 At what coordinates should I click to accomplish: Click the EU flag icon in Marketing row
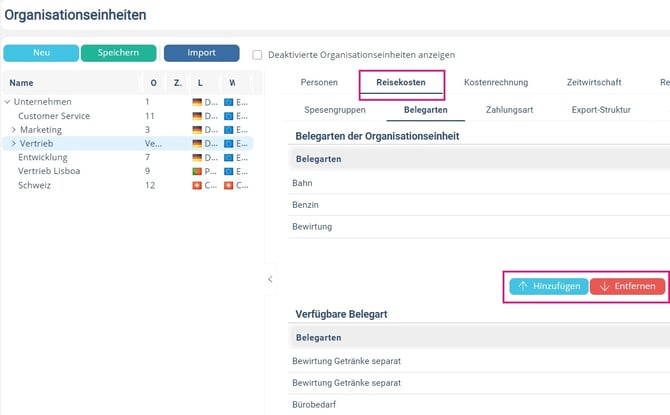point(229,130)
